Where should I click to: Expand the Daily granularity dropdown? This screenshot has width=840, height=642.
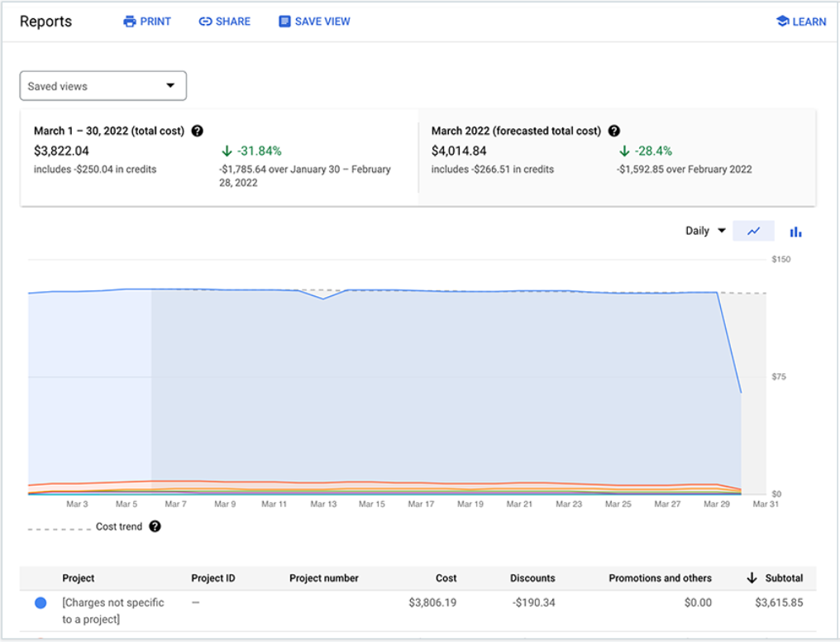705,231
